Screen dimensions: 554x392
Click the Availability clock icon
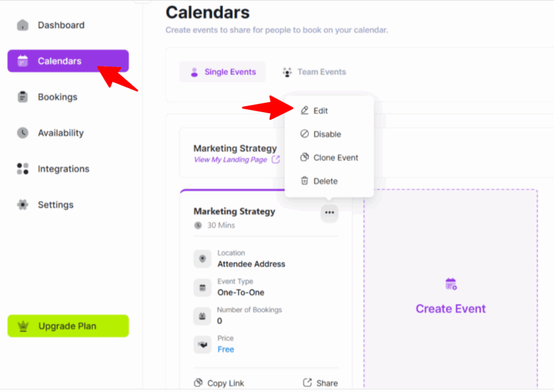(22, 133)
